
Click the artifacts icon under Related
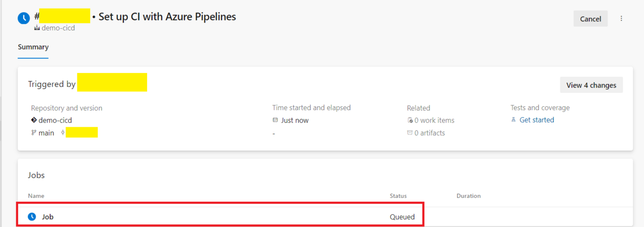point(409,133)
